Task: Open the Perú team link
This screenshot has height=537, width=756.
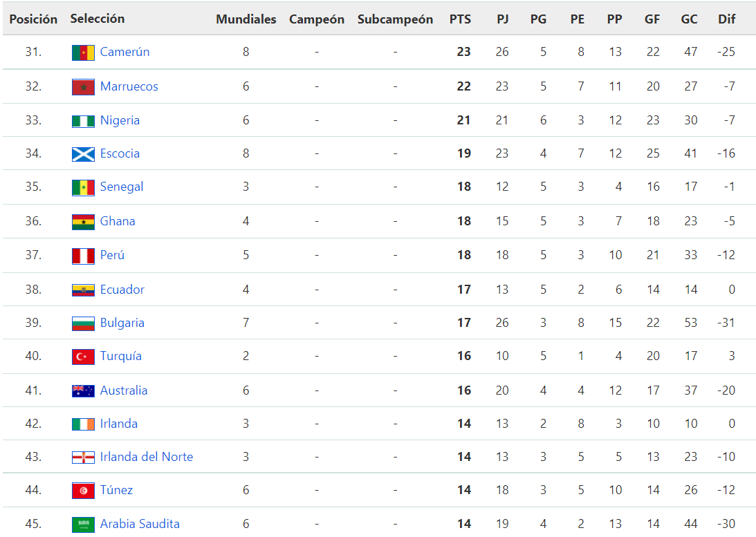Action: (112, 255)
